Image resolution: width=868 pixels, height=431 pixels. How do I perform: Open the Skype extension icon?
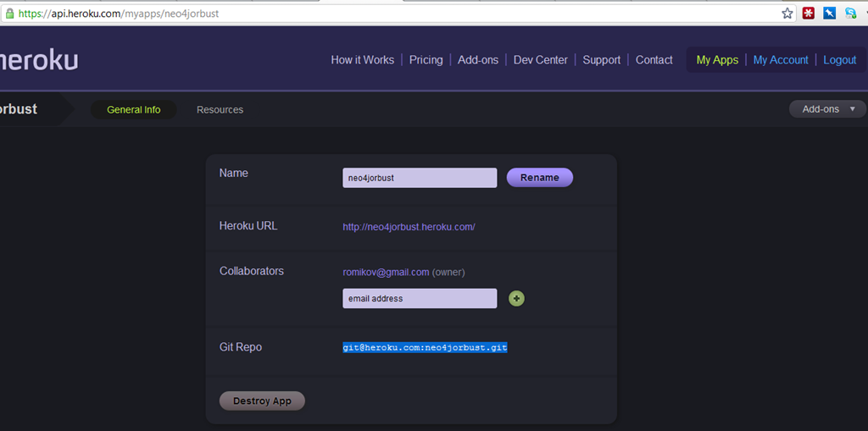(x=850, y=14)
